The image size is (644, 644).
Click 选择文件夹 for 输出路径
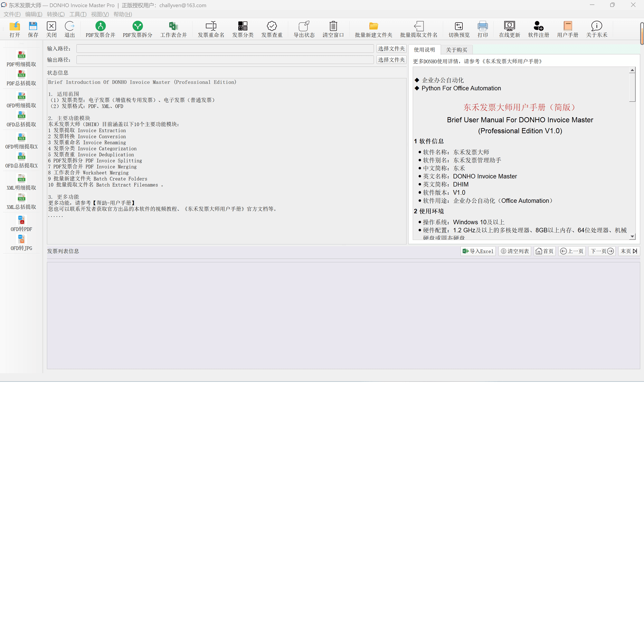(391, 60)
